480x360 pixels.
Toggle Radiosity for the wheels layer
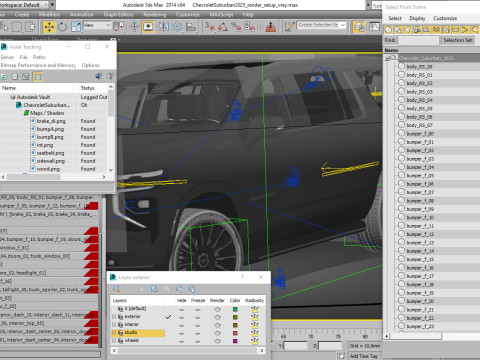pos(255,341)
